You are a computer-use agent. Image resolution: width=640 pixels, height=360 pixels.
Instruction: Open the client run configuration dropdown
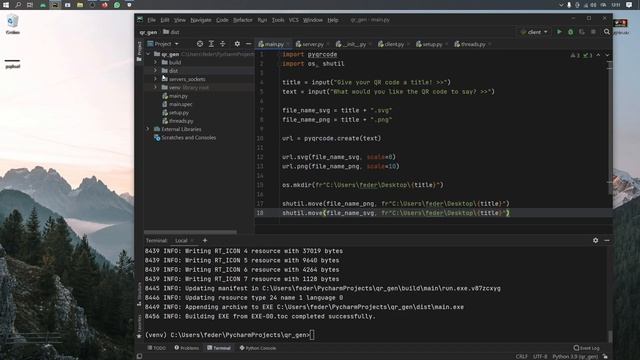[x=534, y=32]
